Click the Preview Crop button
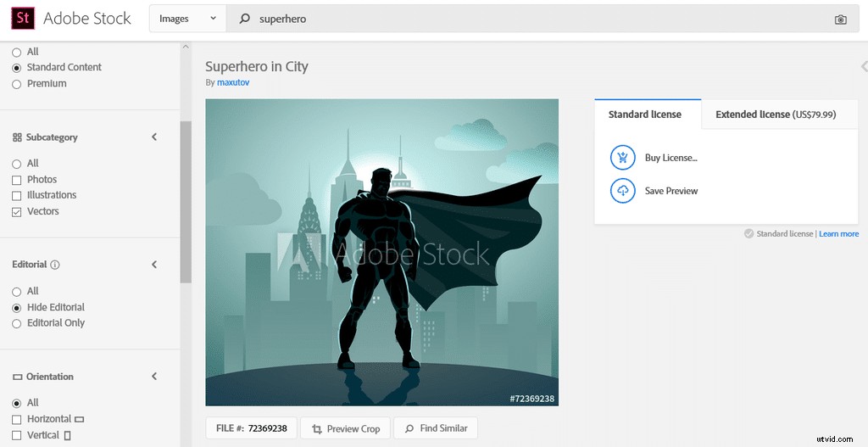This screenshot has height=447, width=868. click(345, 428)
